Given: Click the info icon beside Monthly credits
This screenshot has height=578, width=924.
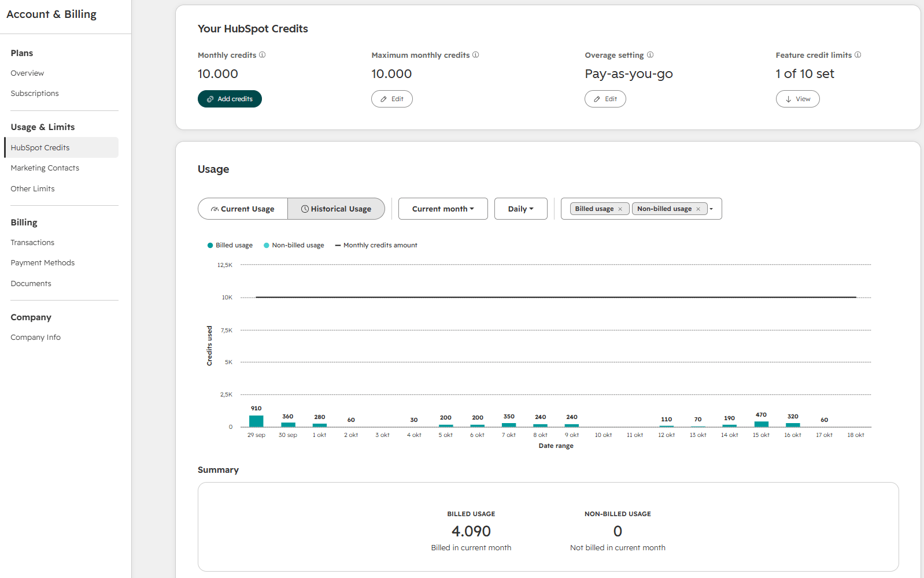Looking at the screenshot, I should tap(263, 55).
